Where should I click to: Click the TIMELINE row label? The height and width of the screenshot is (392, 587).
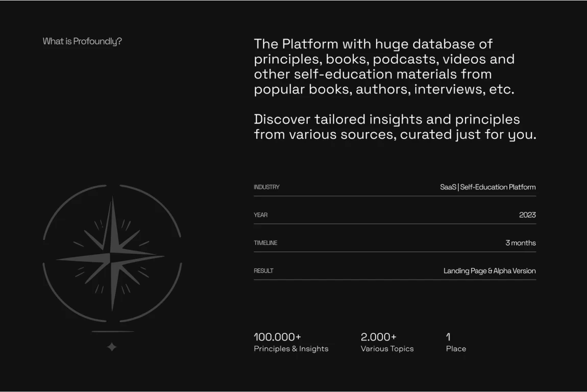coord(265,243)
